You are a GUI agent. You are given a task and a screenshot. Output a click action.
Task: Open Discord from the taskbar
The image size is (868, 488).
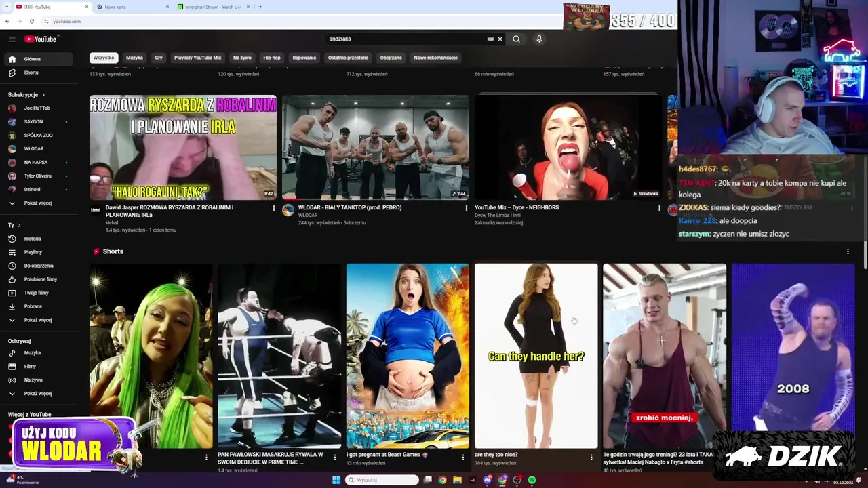(x=487, y=480)
